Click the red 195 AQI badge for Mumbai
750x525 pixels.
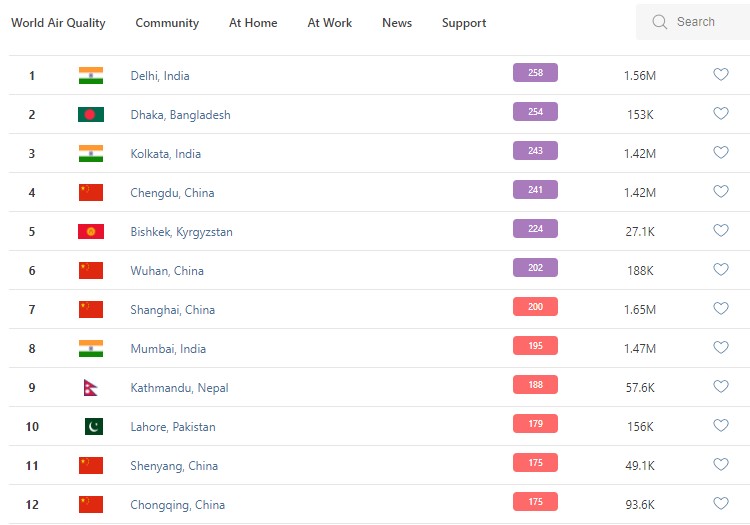tap(535, 346)
